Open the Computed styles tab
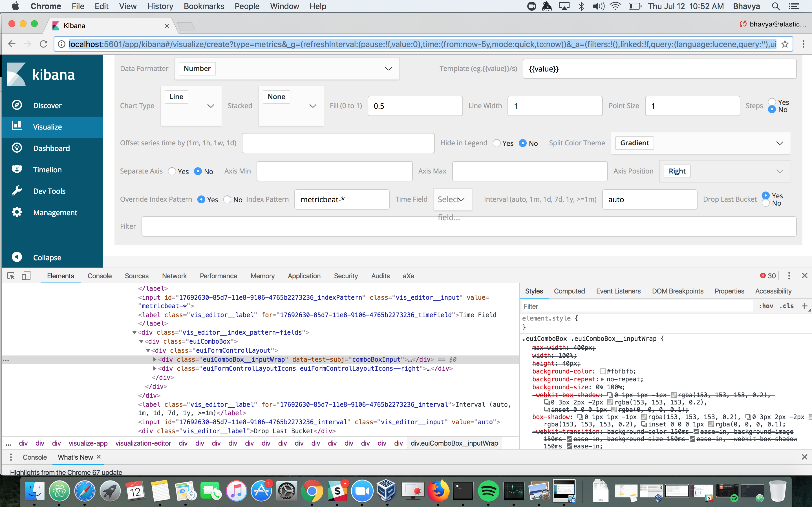This screenshot has height=507, width=812. (569, 291)
